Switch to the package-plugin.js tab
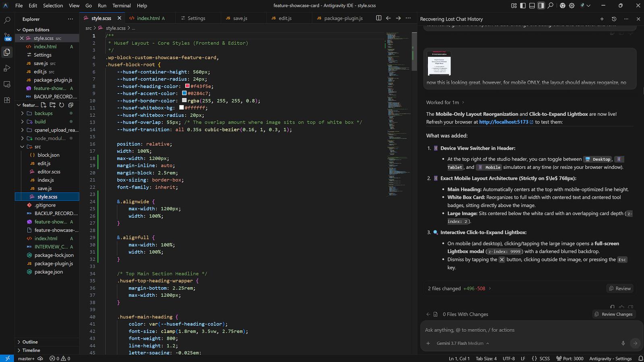The image size is (644, 362). pos(343,18)
